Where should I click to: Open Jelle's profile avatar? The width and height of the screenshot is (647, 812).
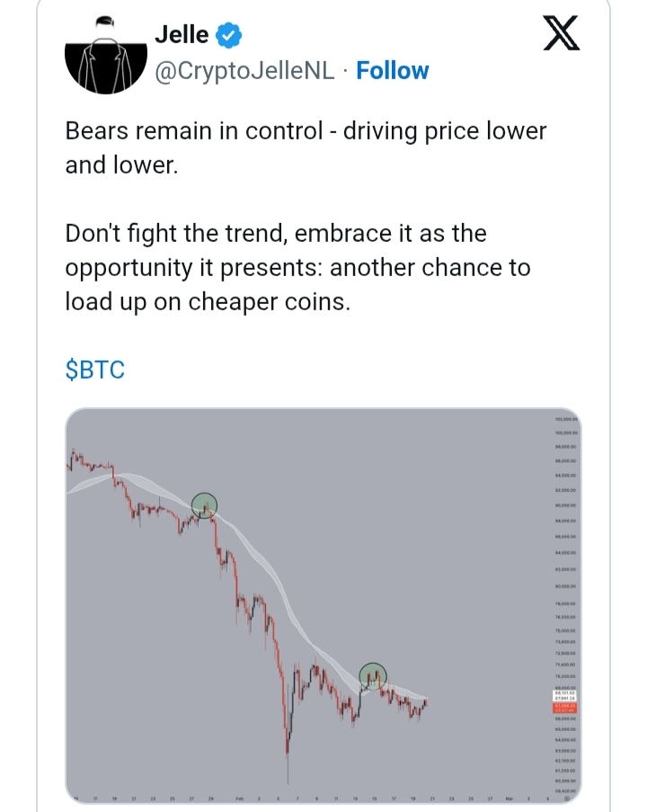tap(106, 55)
